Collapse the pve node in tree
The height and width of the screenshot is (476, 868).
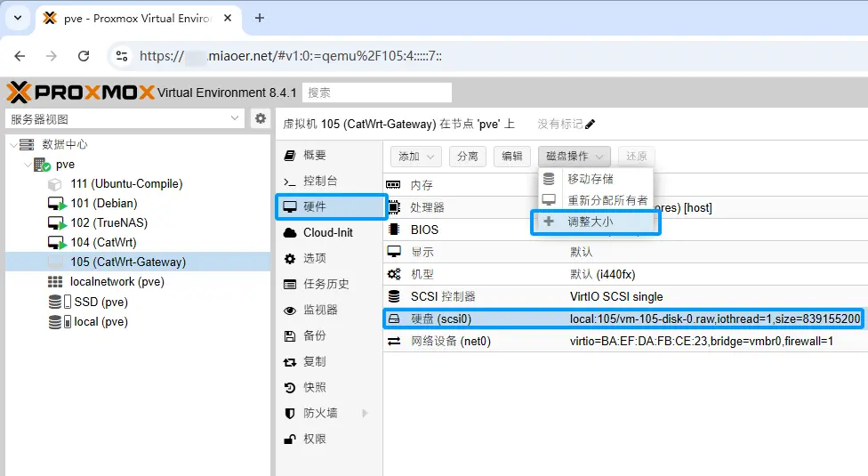tap(28, 165)
